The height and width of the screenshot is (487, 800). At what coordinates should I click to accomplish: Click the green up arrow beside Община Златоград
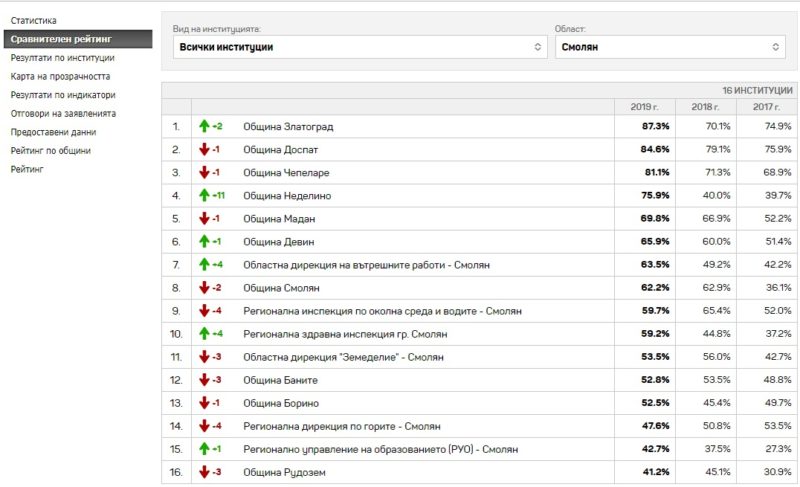[x=205, y=126]
